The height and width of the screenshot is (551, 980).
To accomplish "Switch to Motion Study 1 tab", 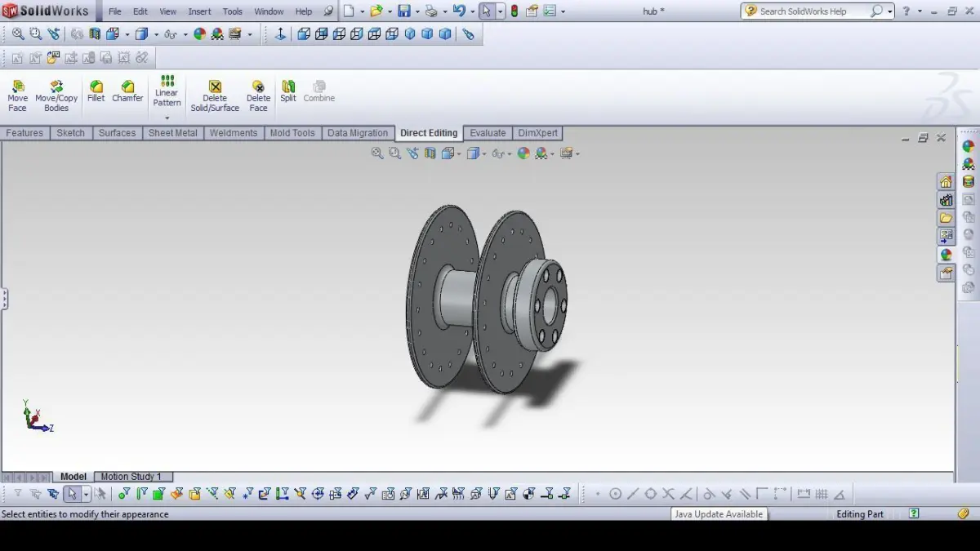I will pyautogui.click(x=131, y=477).
